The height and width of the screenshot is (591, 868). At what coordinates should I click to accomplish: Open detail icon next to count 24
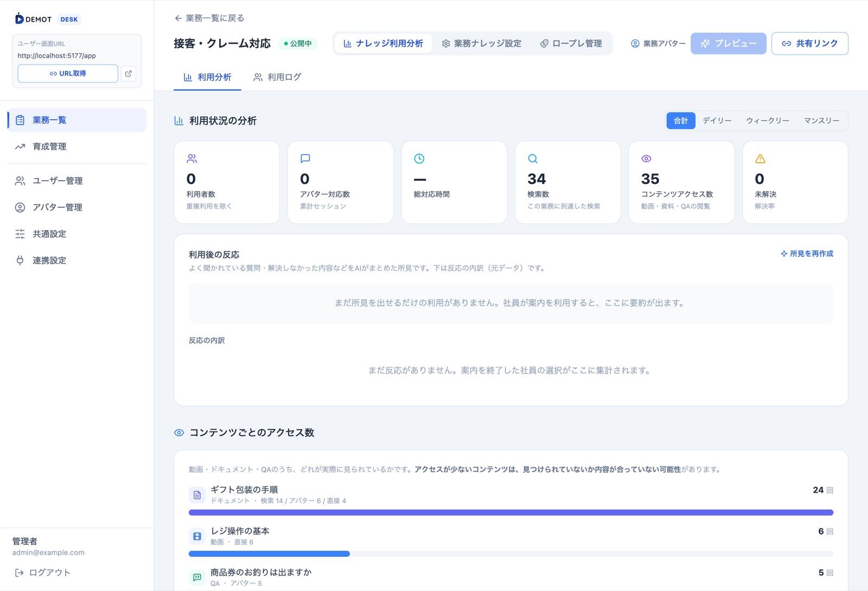(829, 491)
